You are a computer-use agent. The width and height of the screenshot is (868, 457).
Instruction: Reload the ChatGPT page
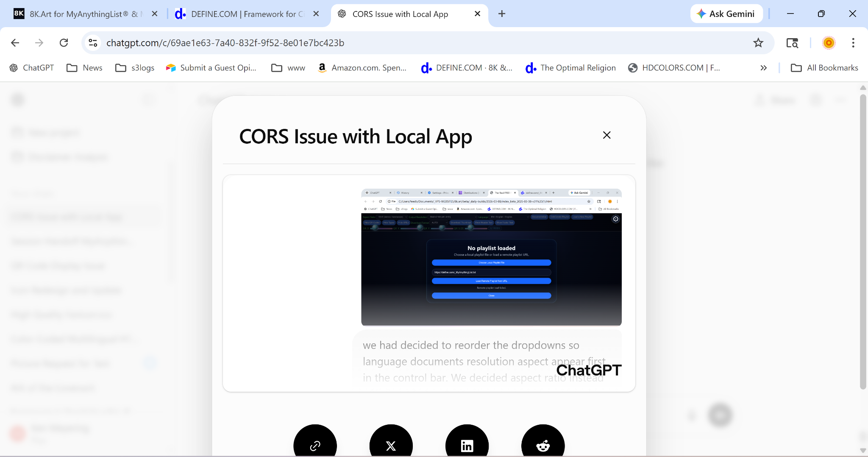pyautogui.click(x=64, y=43)
